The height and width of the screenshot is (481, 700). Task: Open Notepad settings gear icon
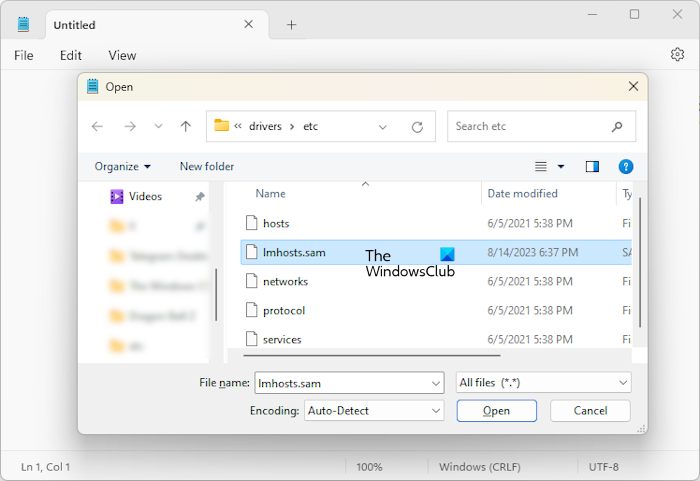point(677,55)
